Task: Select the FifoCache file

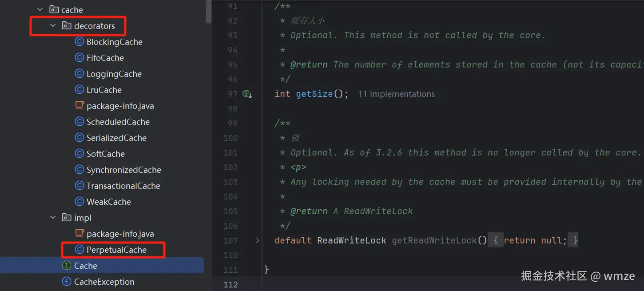Action: click(x=105, y=58)
